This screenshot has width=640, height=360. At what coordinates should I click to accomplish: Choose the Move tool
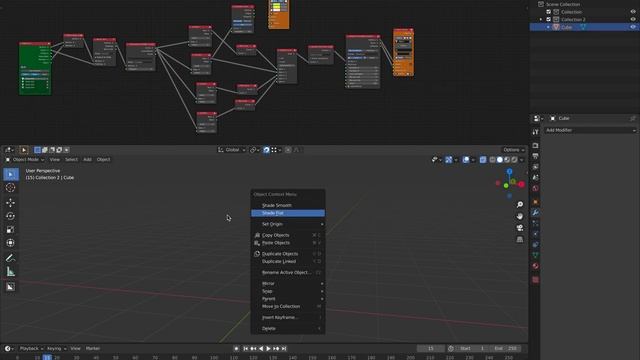(x=11, y=202)
